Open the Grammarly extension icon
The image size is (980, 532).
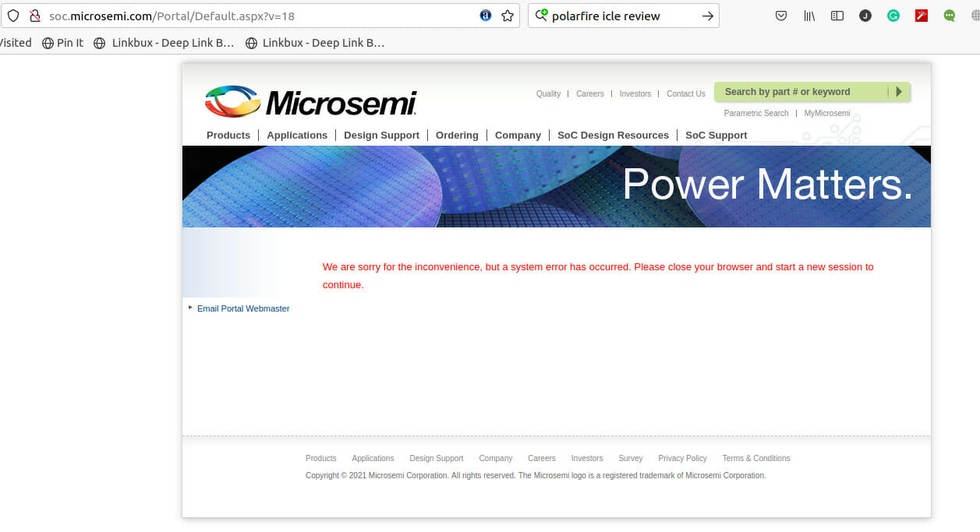point(893,16)
